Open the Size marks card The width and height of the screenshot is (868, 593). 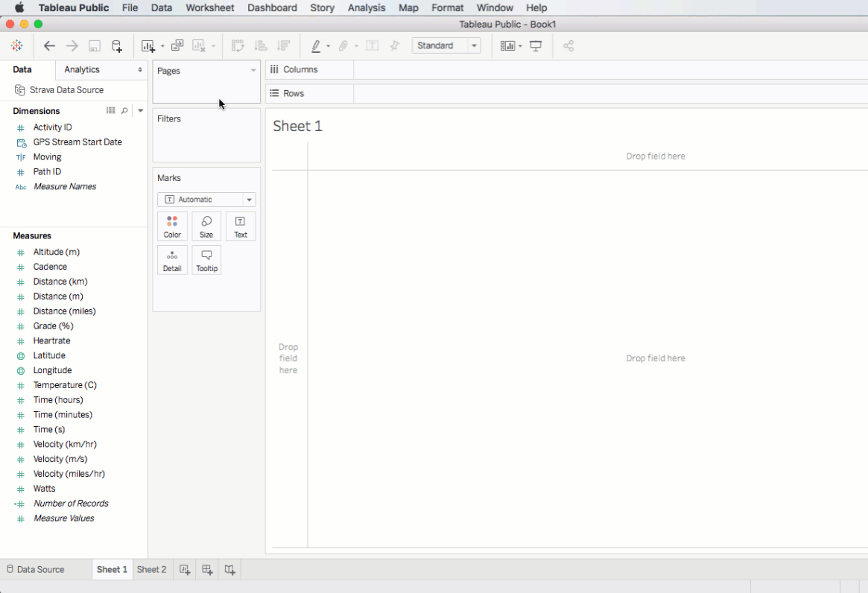click(x=206, y=226)
